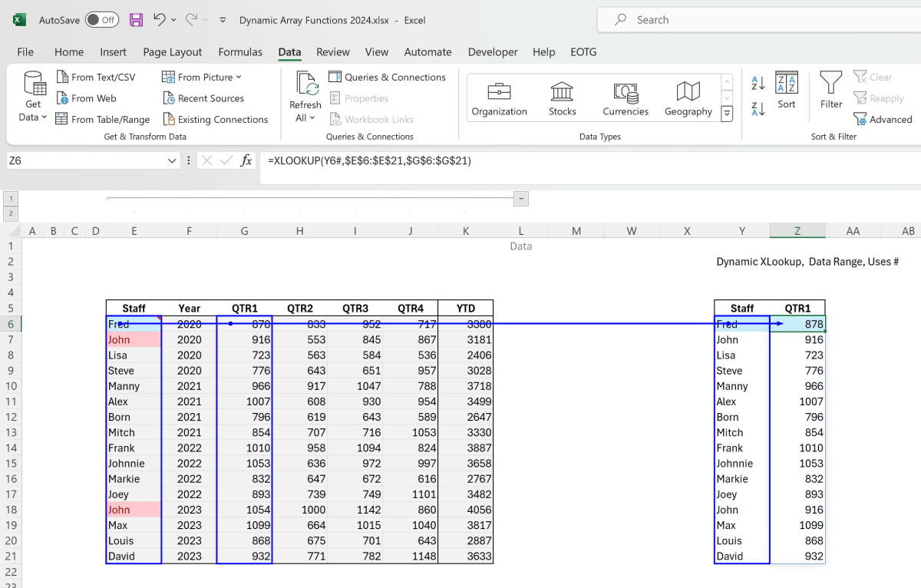Collapse the row group with minus button

tap(520, 198)
